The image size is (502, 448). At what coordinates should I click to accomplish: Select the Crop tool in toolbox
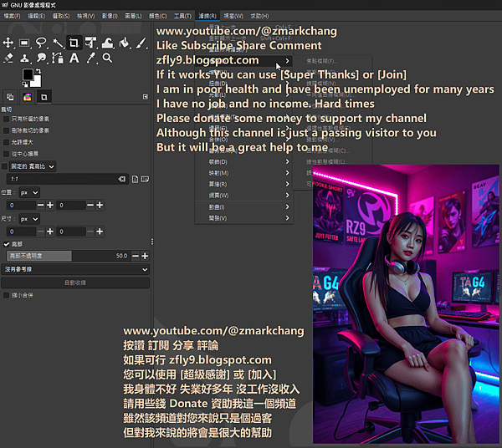click(x=74, y=43)
